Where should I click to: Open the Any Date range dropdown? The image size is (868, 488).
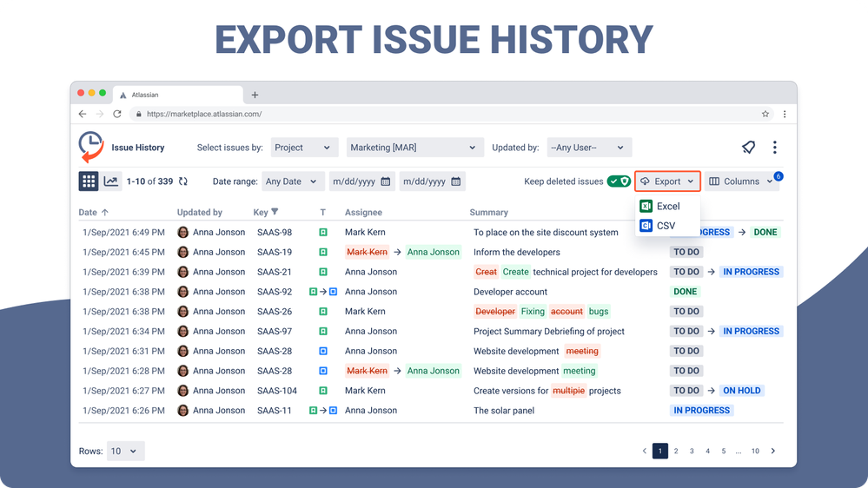tap(292, 181)
